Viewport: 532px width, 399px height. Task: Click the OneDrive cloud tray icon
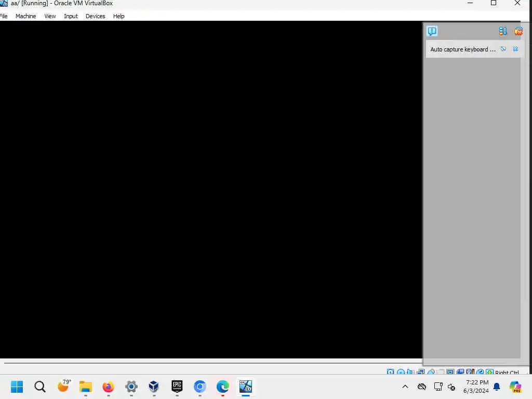(422, 387)
